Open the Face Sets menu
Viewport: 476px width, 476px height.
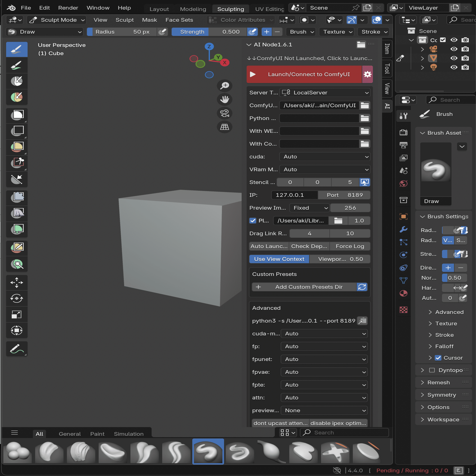tap(179, 20)
